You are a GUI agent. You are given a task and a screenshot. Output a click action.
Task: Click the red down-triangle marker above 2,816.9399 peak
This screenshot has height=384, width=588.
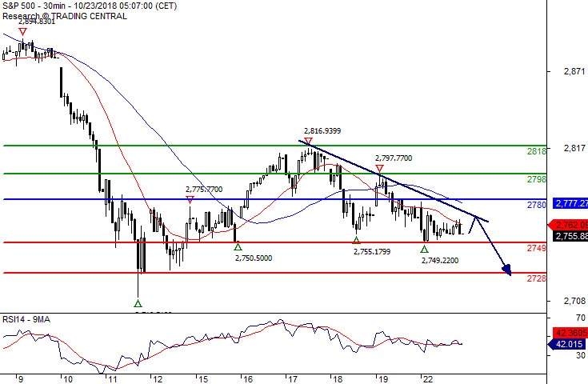click(308, 142)
